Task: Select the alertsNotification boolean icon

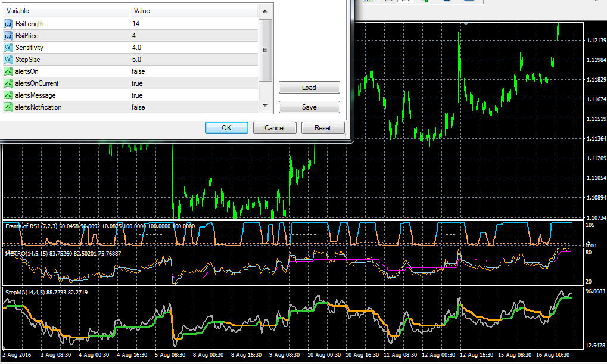Action: click(8, 107)
